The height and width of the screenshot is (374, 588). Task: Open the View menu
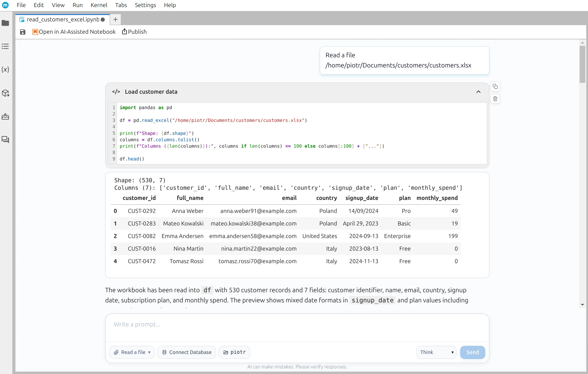(x=58, y=5)
